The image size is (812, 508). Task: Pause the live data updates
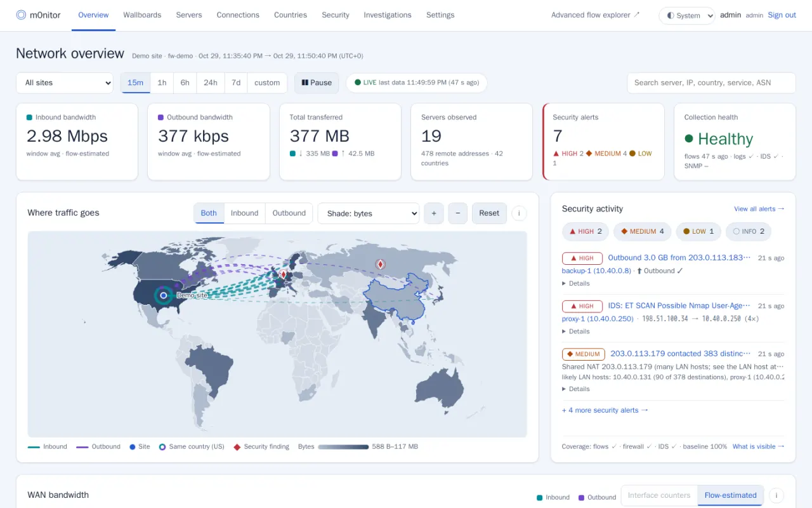pos(317,83)
